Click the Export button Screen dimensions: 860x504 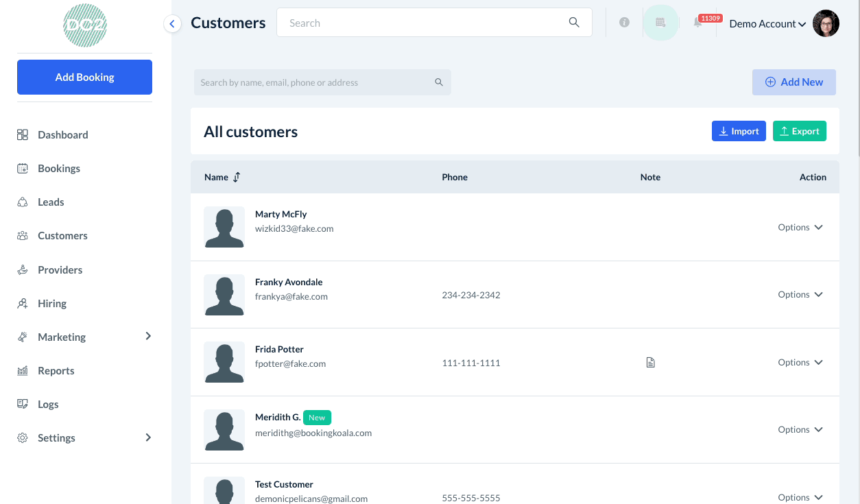coord(799,131)
